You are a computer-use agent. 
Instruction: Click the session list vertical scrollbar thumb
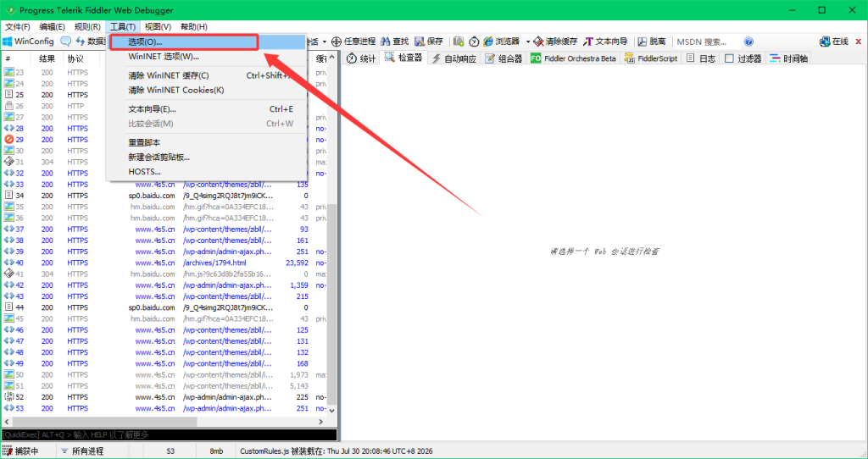(x=332, y=304)
